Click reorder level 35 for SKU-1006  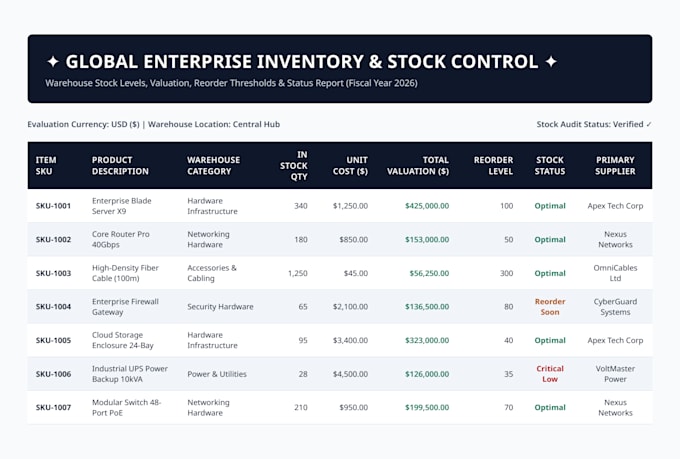click(508, 374)
